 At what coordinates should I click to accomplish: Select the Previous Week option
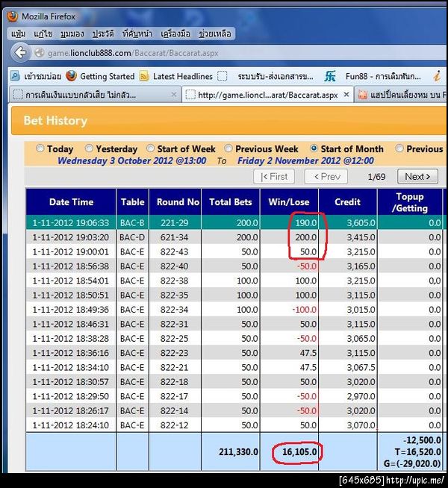(x=228, y=148)
